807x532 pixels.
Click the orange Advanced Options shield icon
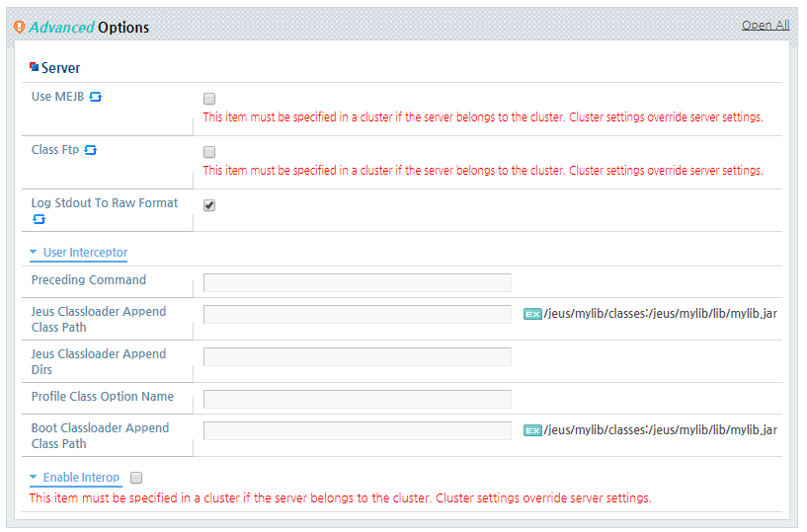(19, 27)
